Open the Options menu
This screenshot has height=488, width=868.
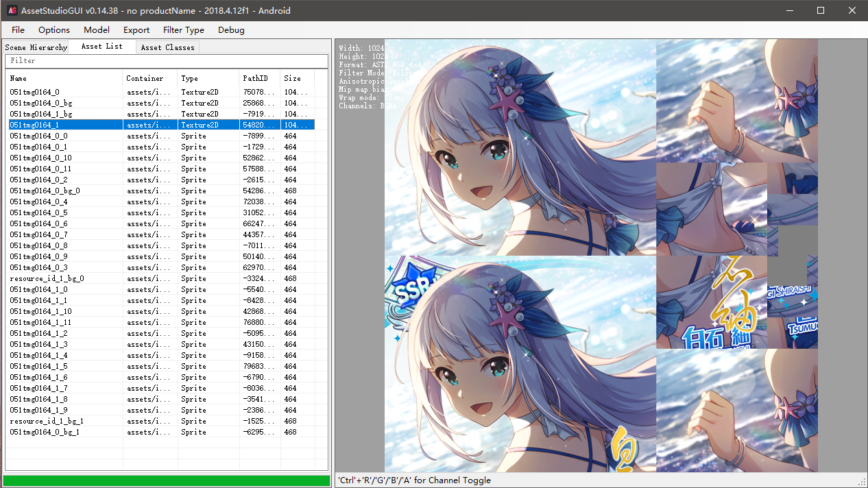(54, 29)
